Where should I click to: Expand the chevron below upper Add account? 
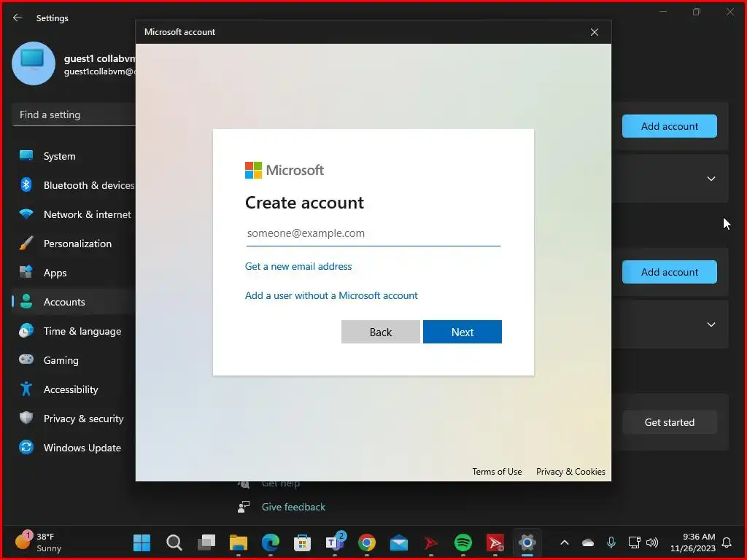click(x=711, y=179)
